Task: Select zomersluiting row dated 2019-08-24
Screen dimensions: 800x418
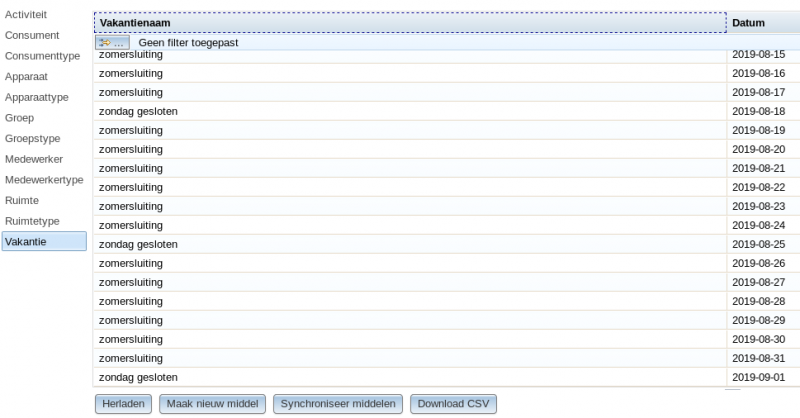Action: pyautogui.click(x=446, y=225)
